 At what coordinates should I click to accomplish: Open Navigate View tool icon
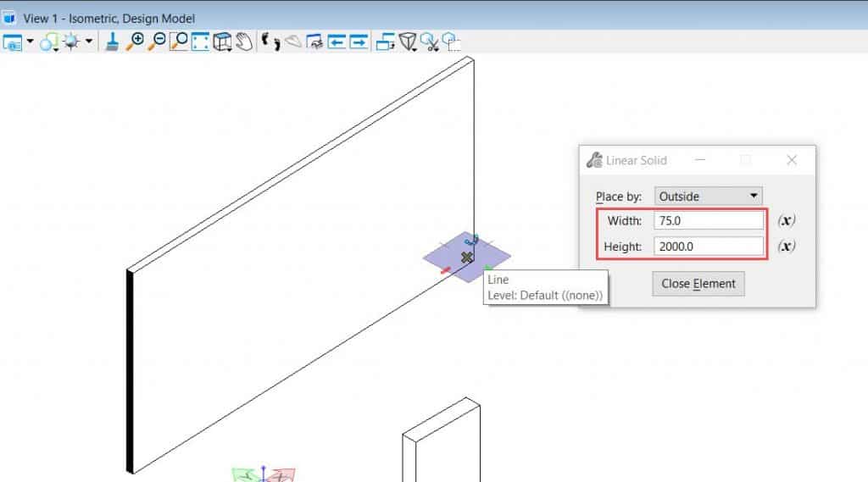314,42
